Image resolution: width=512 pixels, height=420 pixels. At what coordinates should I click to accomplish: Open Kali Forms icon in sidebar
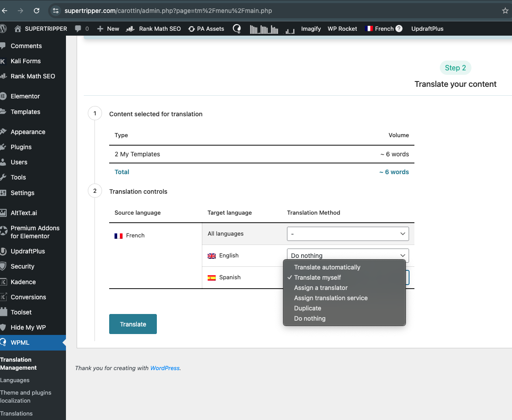click(x=3, y=61)
